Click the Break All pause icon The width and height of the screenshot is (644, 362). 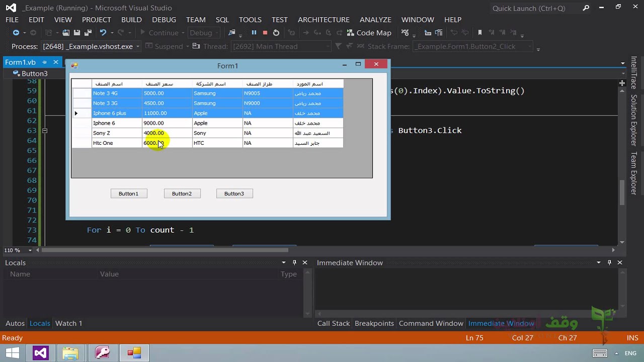click(x=254, y=33)
